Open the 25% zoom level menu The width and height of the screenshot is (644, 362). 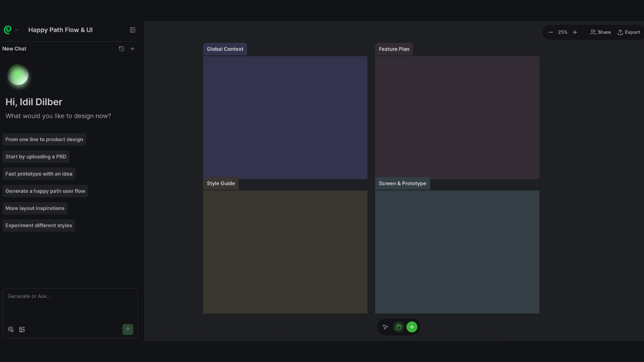pyautogui.click(x=562, y=32)
